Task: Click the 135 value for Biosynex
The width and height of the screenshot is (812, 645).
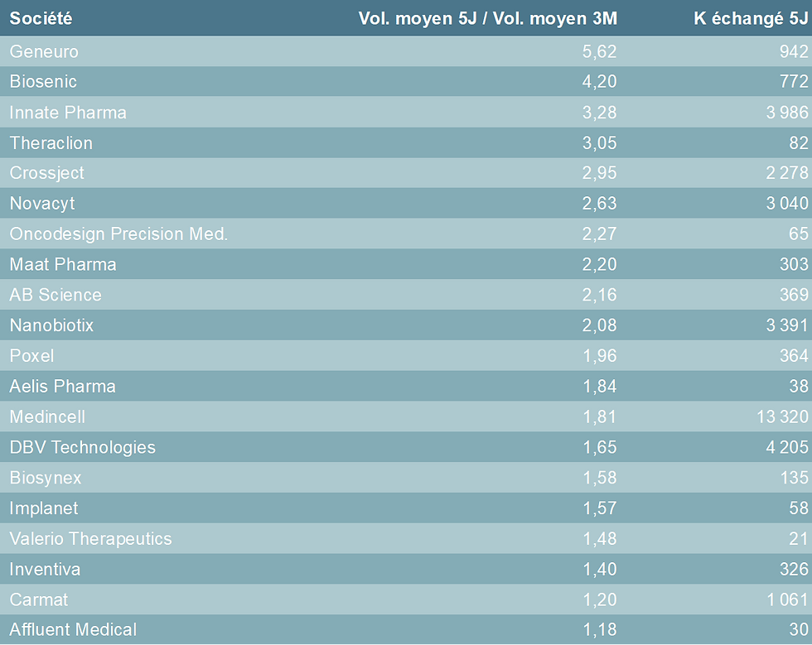Action: click(795, 477)
